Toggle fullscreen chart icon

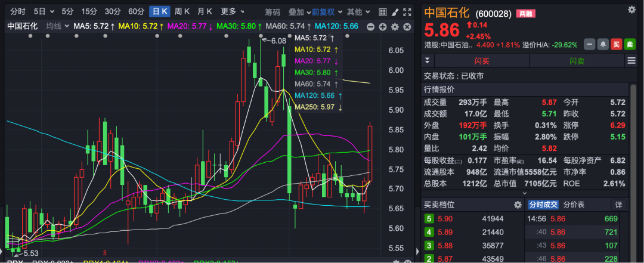coord(407,12)
